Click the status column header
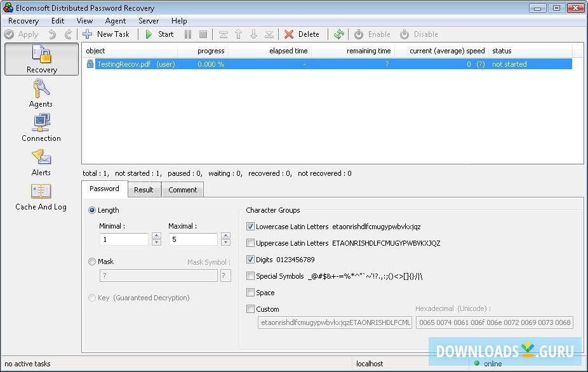The width and height of the screenshot is (588, 372). tap(530, 51)
